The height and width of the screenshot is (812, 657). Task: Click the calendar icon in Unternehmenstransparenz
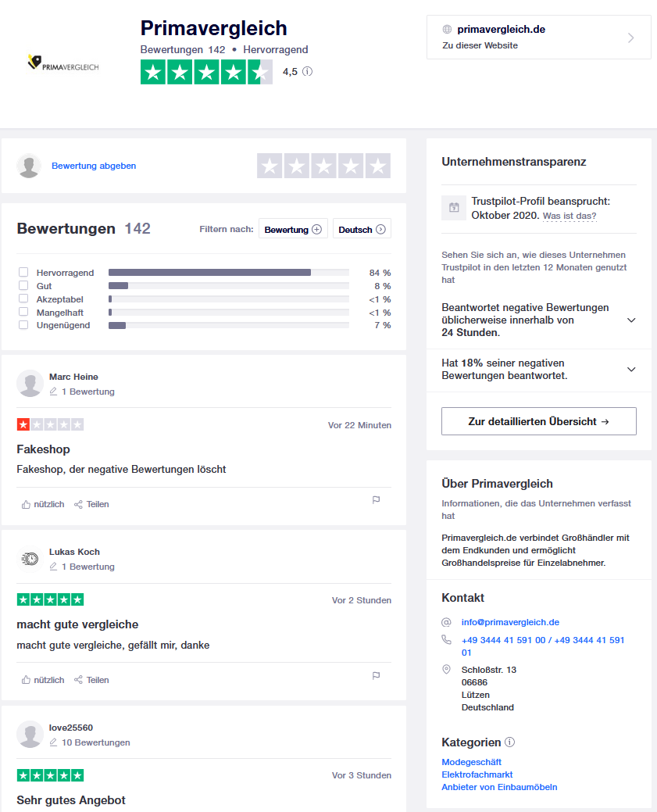coord(454,208)
